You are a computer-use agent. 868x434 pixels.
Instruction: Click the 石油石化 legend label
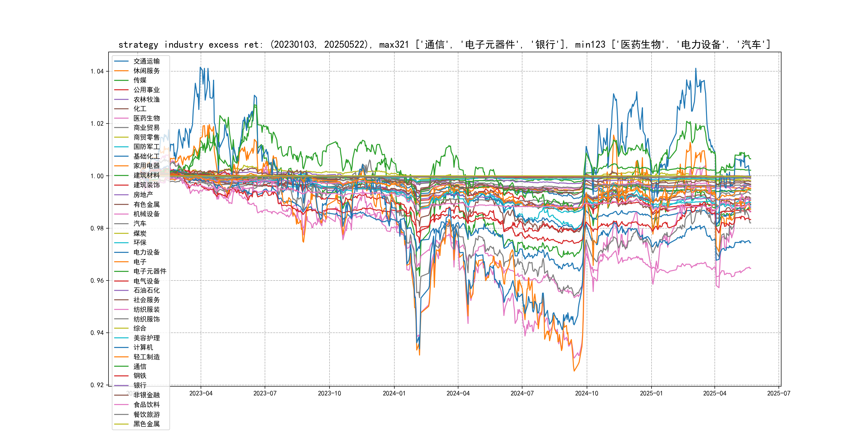point(146,290)
